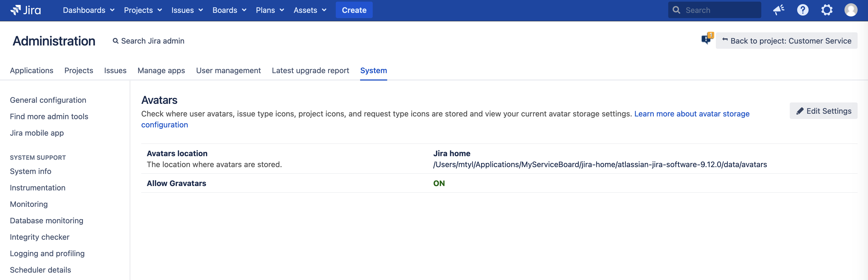Viewport: 868px width, 280px height.
Task: Open Database monitoring page
Action: [47, 221]
